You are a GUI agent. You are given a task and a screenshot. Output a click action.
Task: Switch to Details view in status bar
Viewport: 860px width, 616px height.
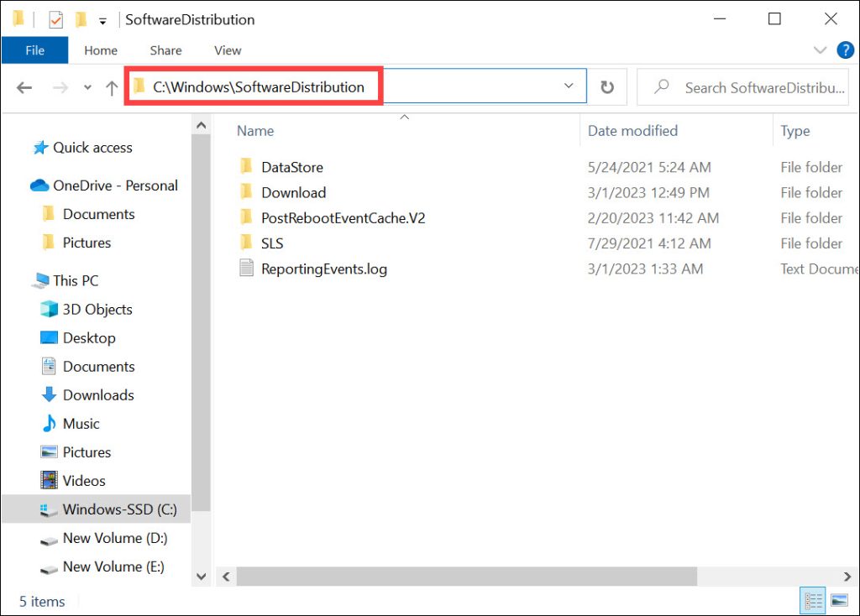[813, 601]
